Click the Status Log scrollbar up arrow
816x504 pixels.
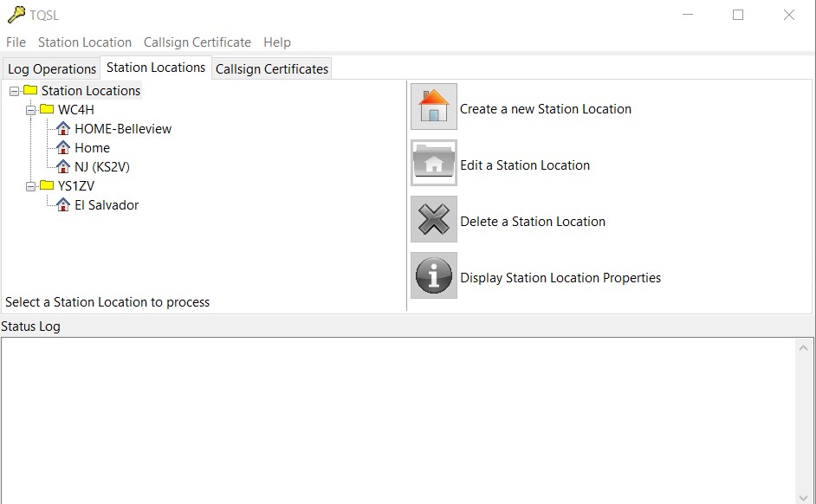point(803,348)
